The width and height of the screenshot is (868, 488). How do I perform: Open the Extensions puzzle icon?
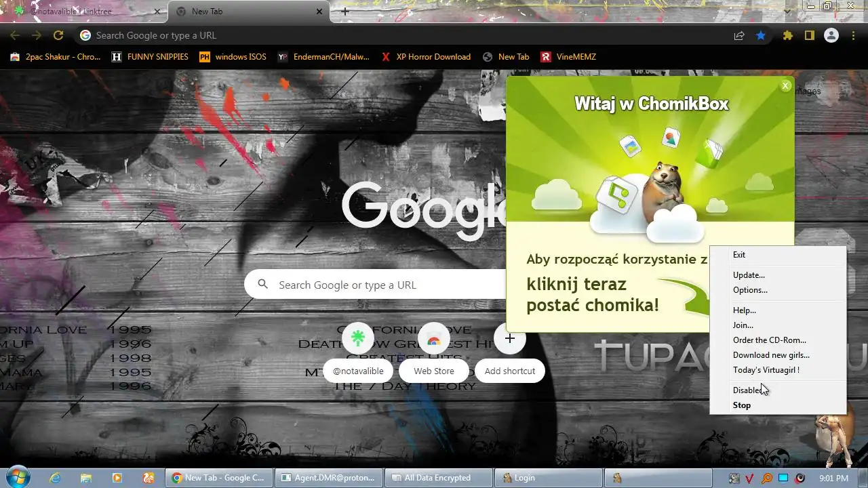[788, 35]
